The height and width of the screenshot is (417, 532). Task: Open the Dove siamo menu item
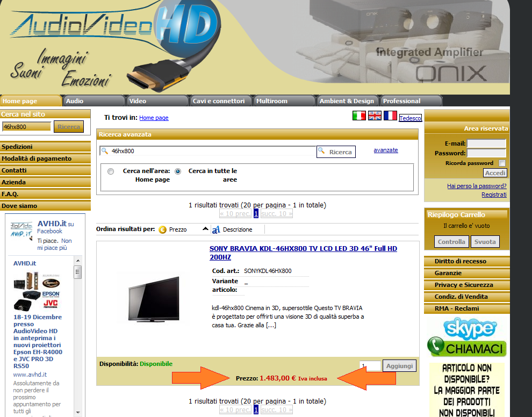point(45,206)
